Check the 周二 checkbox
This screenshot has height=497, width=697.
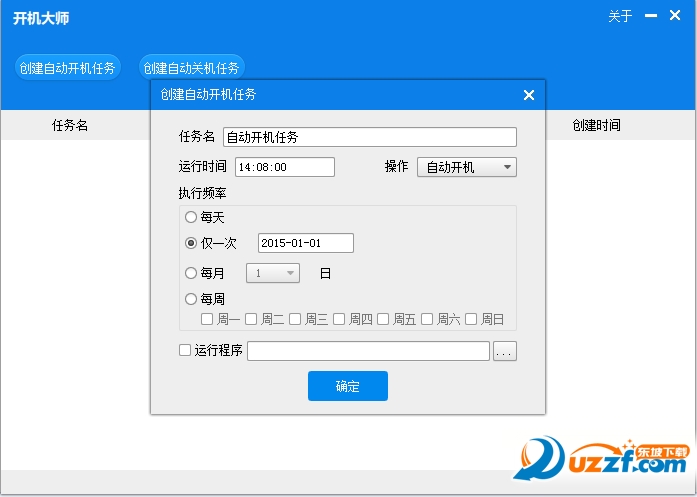coord(251,319)
